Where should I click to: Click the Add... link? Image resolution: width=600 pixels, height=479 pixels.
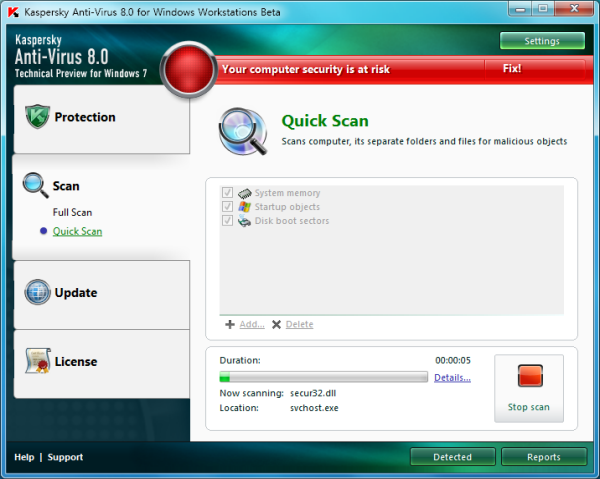coord(252,324)
